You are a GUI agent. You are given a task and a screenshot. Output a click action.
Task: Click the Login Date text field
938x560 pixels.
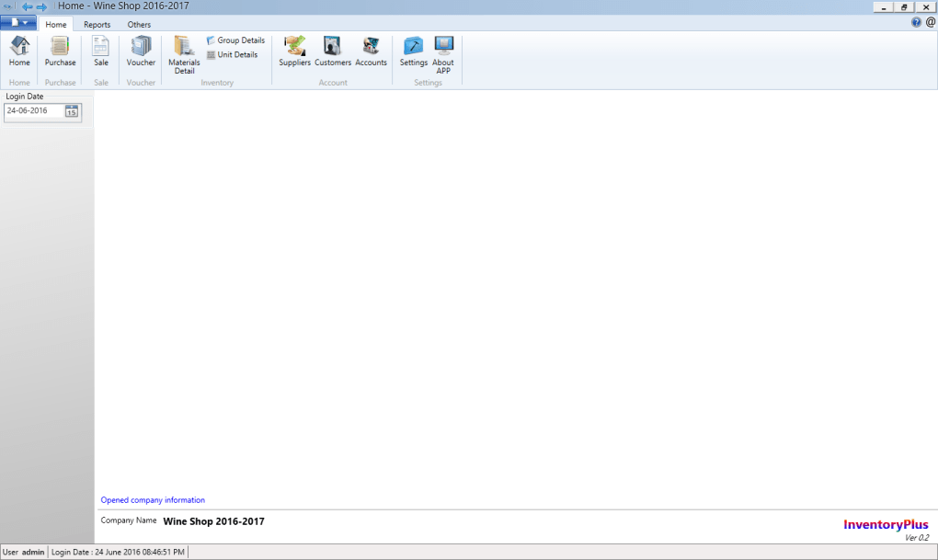pyautogui.click(x=33, y=111)
